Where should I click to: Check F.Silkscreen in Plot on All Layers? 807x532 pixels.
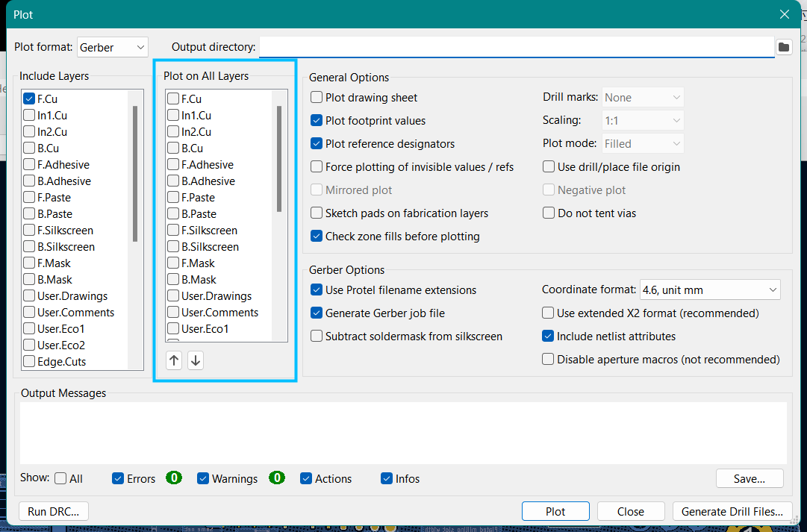pyautogui.click(x=173, y=231)
